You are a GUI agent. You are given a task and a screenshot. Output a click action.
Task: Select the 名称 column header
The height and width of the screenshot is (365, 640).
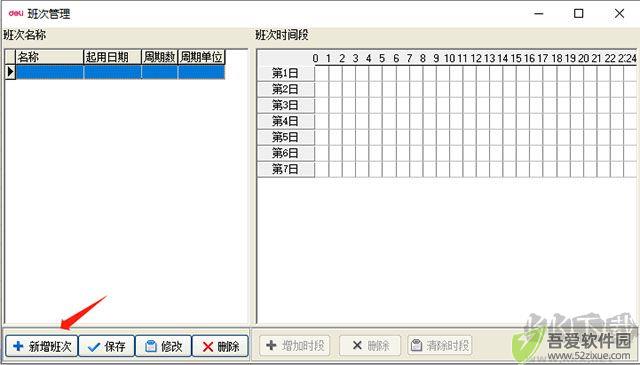point(49,57)
